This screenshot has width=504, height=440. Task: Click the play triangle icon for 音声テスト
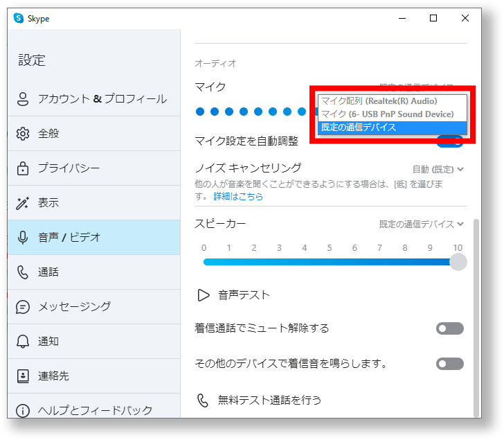203,295
